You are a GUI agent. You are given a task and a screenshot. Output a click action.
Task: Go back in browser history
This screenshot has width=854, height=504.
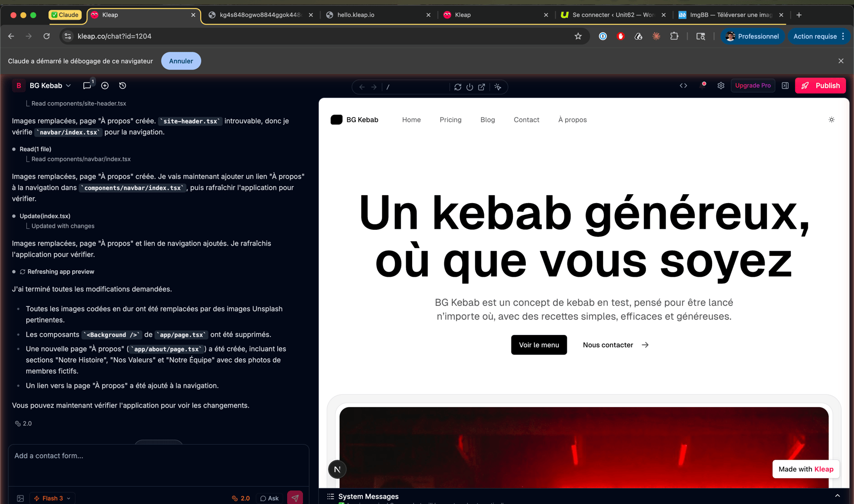11,36
